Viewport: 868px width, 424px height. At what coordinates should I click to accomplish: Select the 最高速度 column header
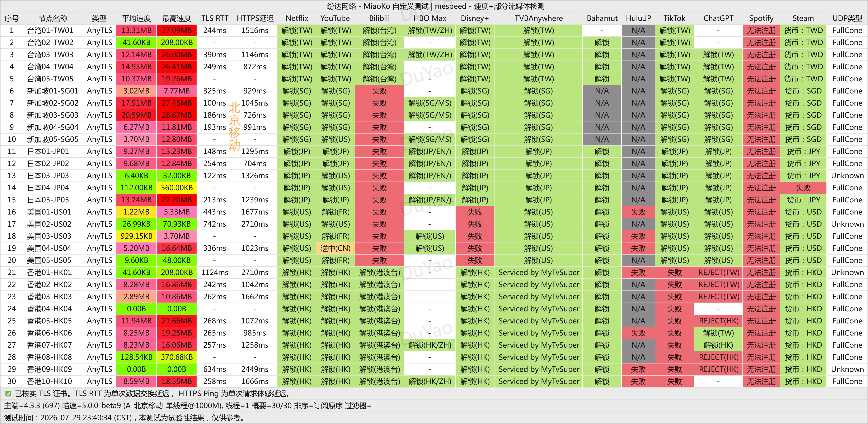pyautogui.click(x=177, y=18)
